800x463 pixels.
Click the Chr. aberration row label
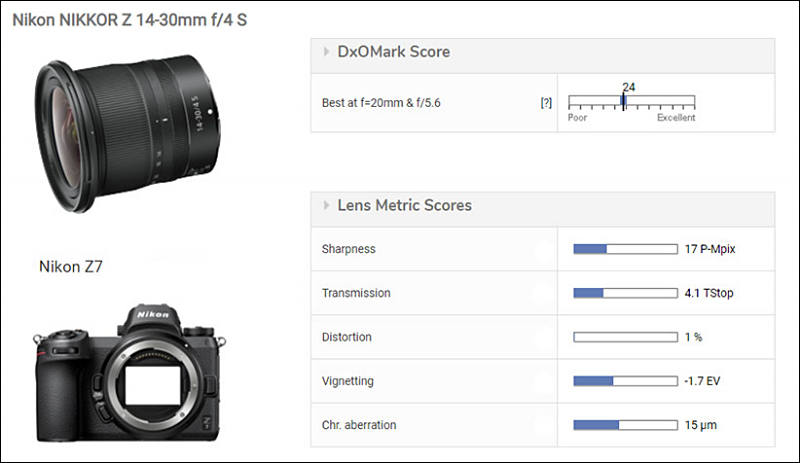[359, 425]
